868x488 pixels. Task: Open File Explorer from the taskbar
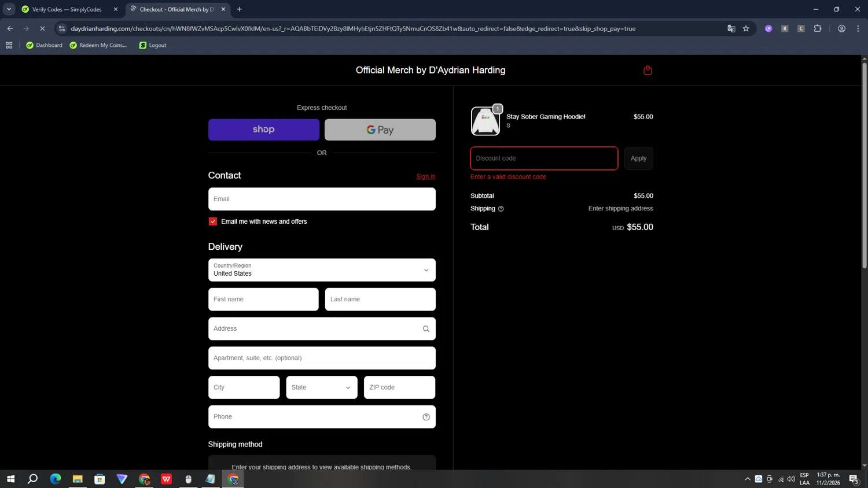click(x=78, y=479)
